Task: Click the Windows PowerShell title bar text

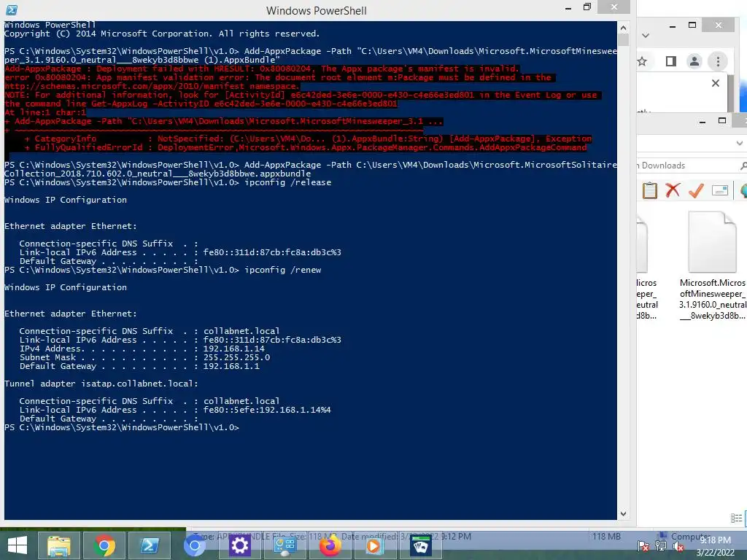Action: pos(317,10)
